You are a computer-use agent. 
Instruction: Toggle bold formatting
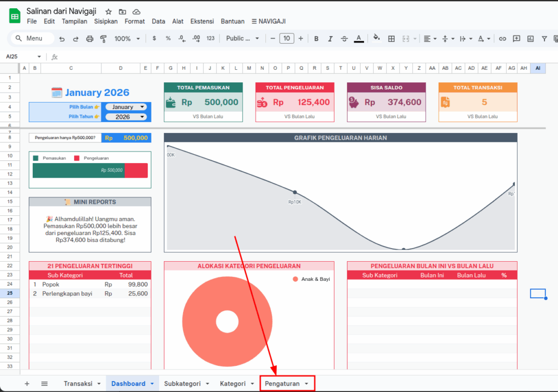(x=316, y=39)
